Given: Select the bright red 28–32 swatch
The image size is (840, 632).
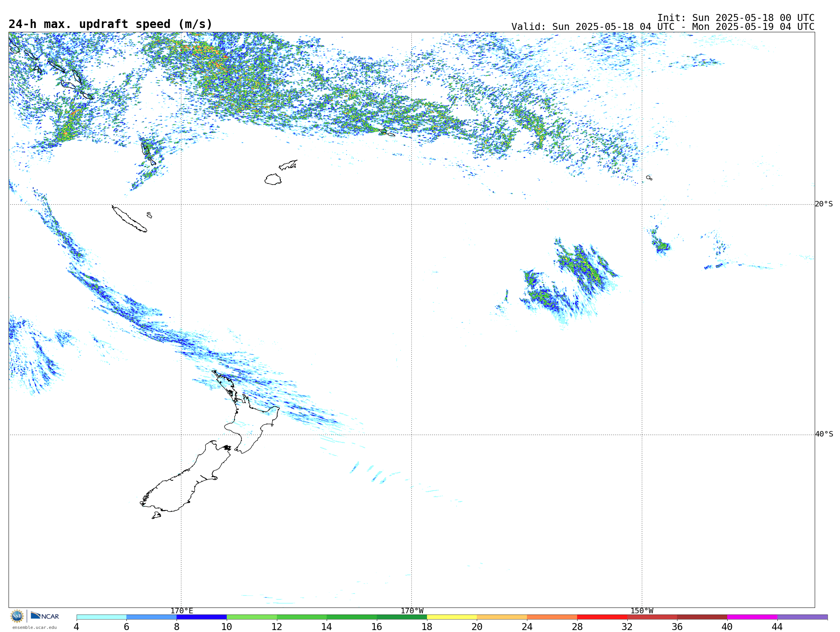Looking at the screenshot, I should click(x=602, y=617).
